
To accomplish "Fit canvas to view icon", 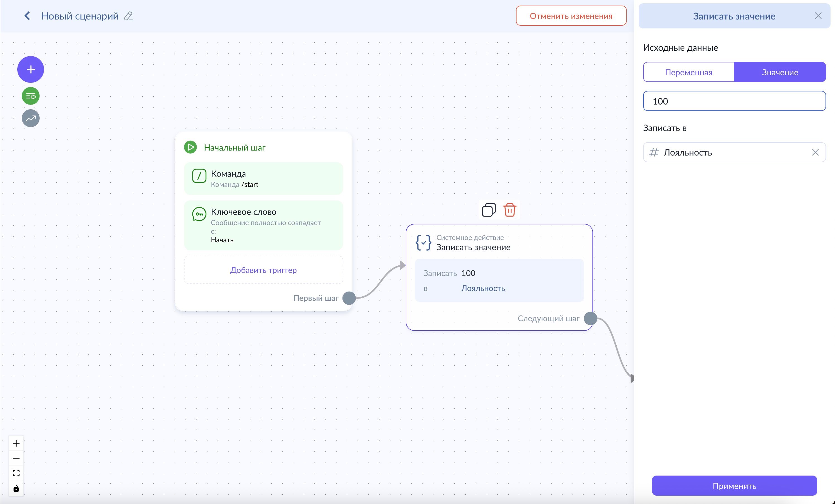I will tap(16, 473).
